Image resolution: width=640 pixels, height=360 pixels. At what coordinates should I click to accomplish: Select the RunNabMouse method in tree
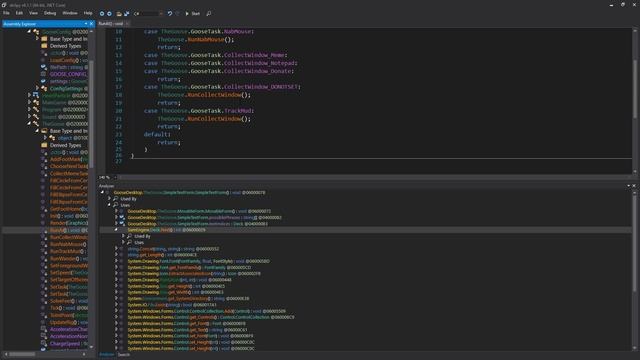click(68, 244)
